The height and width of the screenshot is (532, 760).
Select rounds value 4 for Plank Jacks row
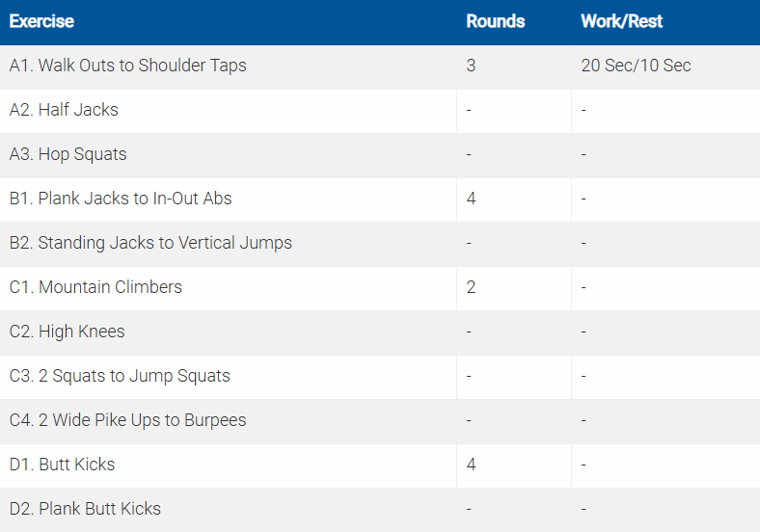pos(471,199)
